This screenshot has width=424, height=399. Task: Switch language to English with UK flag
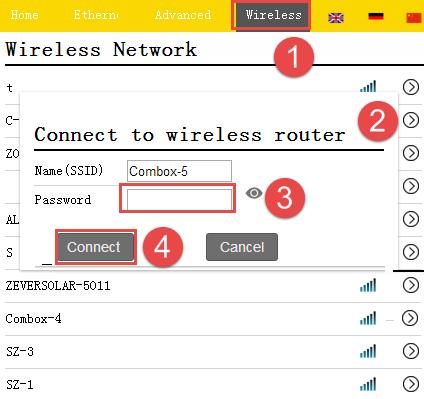336,18
